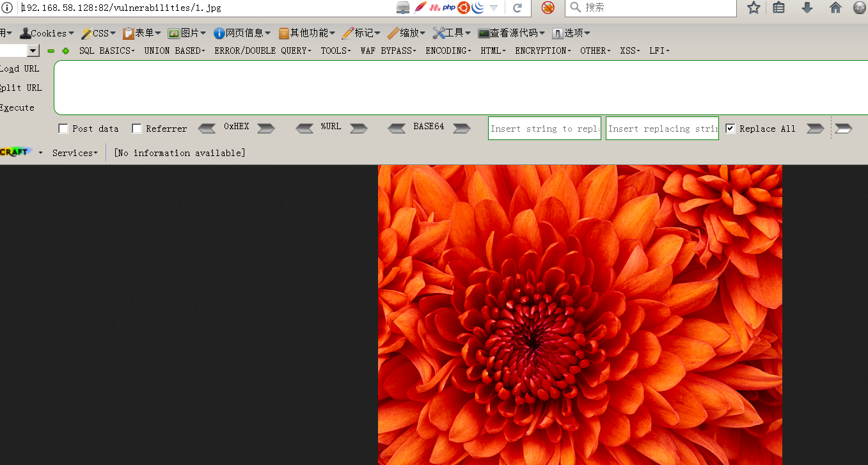
Task: Show bookmarks list icon
Action: (x=778, y=8)
